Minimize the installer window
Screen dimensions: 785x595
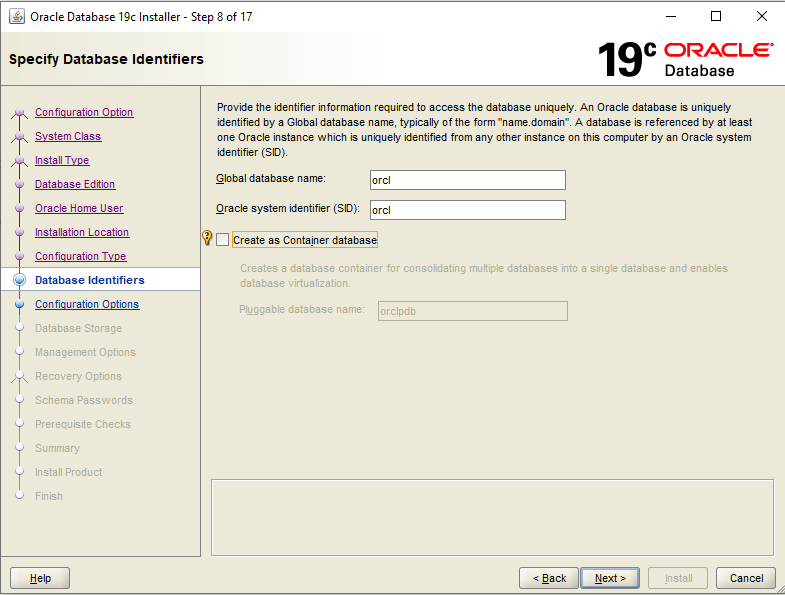pyautogui.click(x=671, y=17)
